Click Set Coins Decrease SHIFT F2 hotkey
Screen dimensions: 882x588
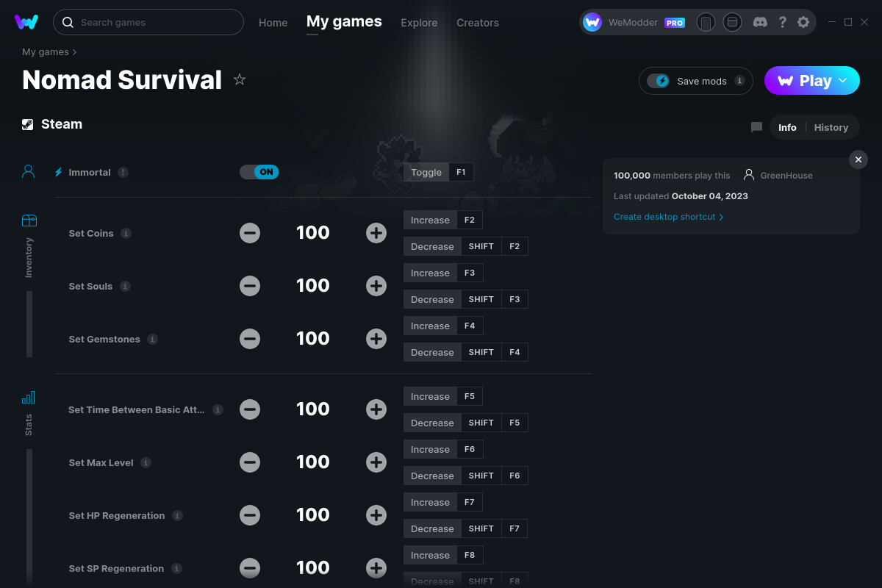[466, 246]
